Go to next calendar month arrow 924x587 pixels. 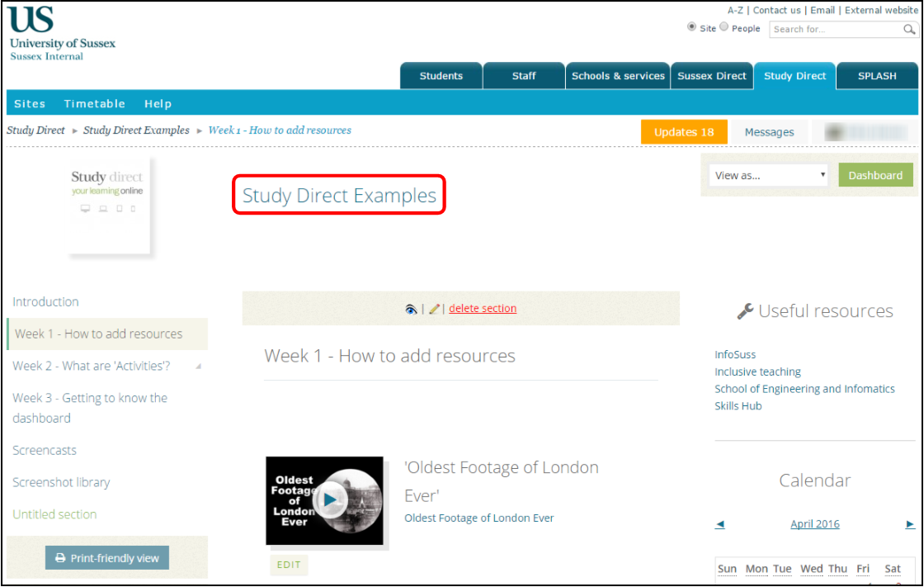point(910,524)
